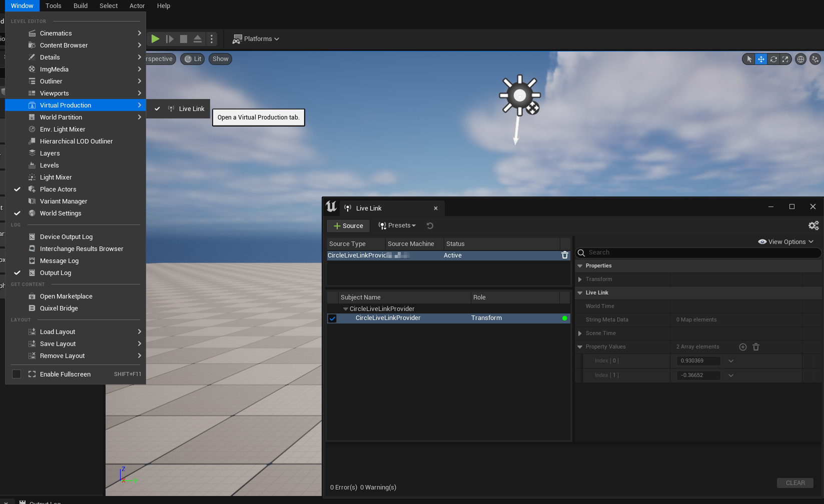Open Cinematics submenu

click(x=75, y=33)
